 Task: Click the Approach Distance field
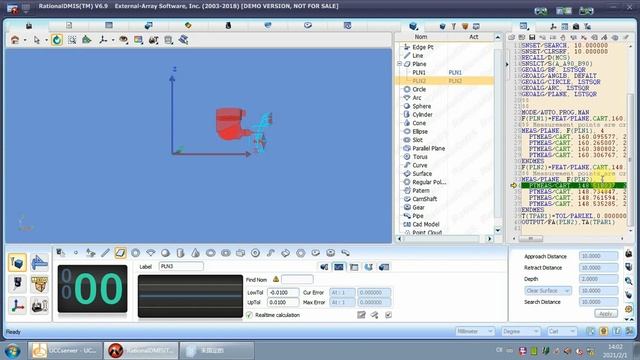[x=598, y=256]
